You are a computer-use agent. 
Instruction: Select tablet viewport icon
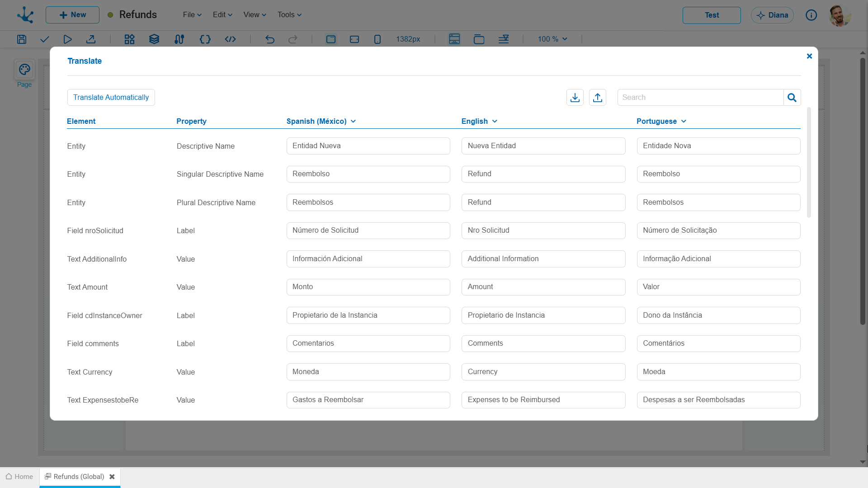pyautogui.click(x=354, y=39)
